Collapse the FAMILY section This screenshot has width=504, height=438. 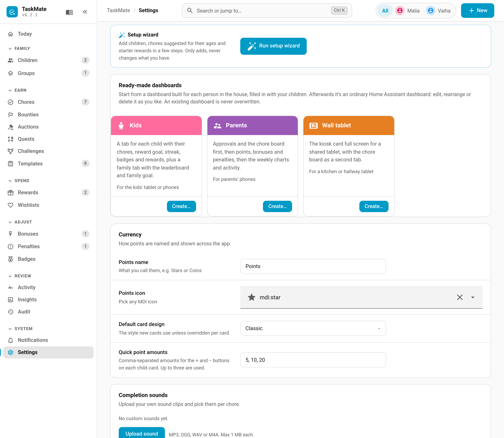pos(19,48)
